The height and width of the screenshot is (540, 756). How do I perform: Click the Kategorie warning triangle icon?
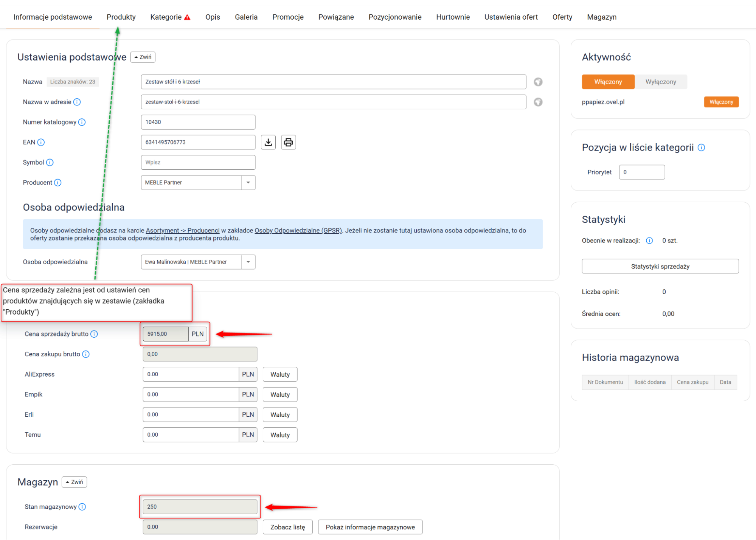[187, 17]
